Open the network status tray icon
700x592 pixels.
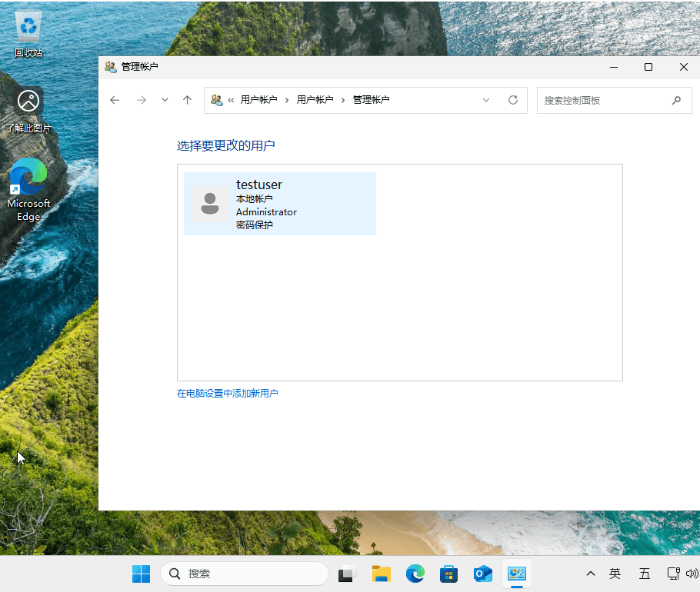[673, 574]
